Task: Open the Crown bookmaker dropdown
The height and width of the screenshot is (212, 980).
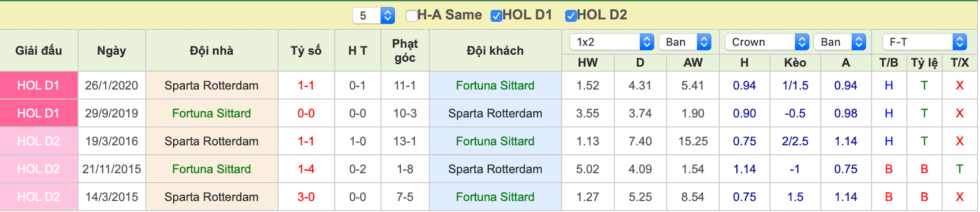Action: (x=767, y=42)
